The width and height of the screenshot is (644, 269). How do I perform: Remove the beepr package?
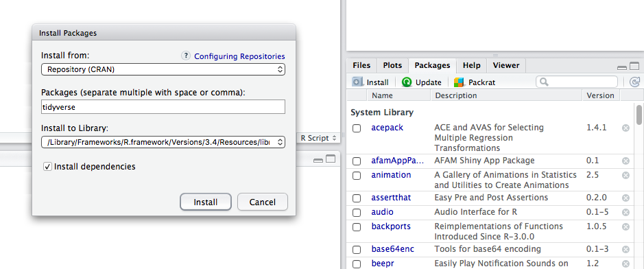[x=626, y=264]
